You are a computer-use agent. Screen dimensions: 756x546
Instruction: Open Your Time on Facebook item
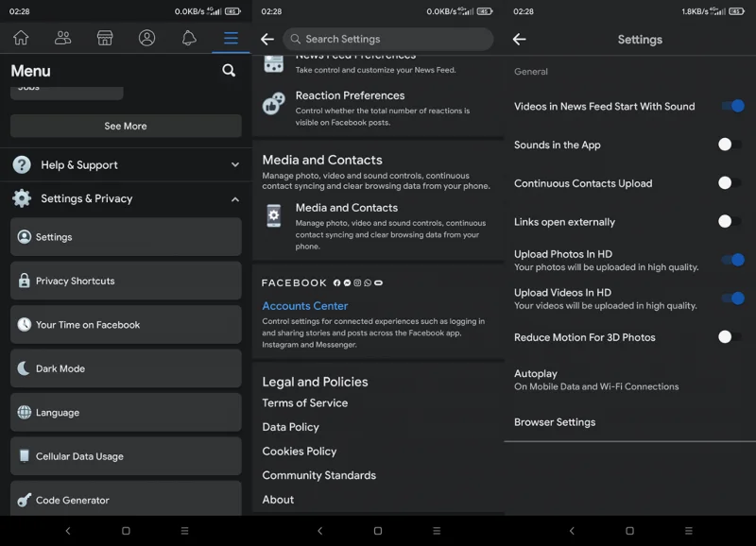click(126, 324)
